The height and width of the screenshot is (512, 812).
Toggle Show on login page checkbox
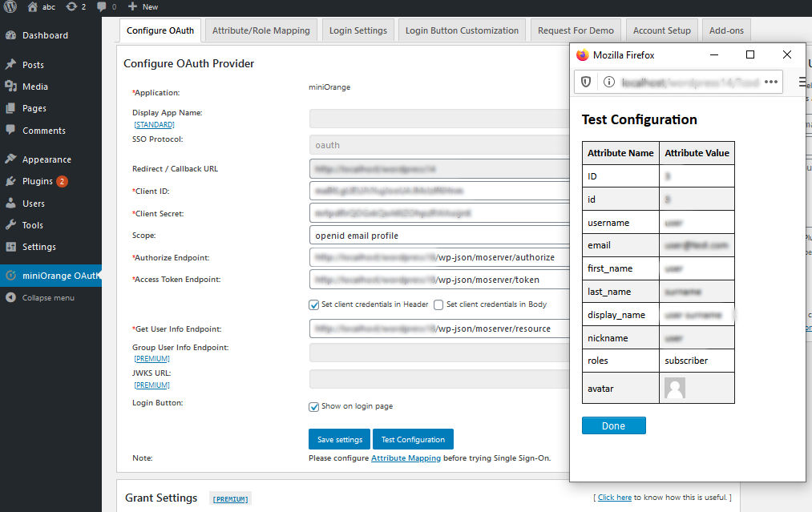(x=314, y=407)
